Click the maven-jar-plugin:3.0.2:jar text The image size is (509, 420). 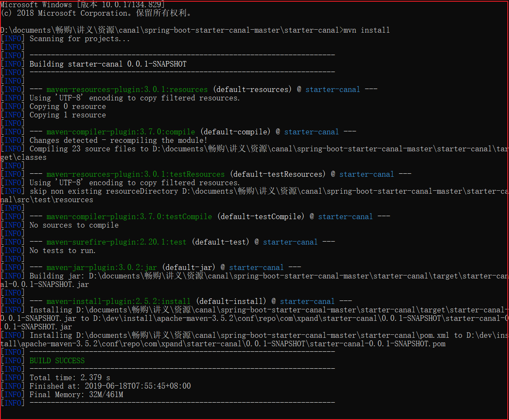[x=101, y=267]
